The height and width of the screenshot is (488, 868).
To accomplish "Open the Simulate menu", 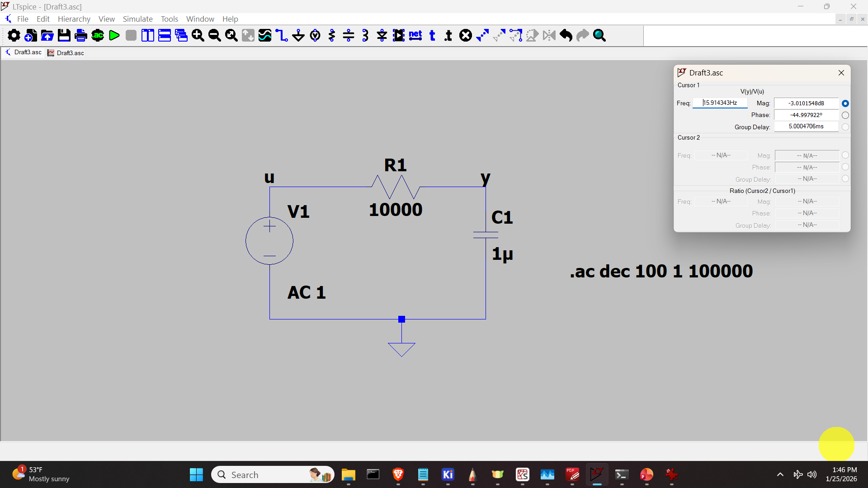I will 137,19.
